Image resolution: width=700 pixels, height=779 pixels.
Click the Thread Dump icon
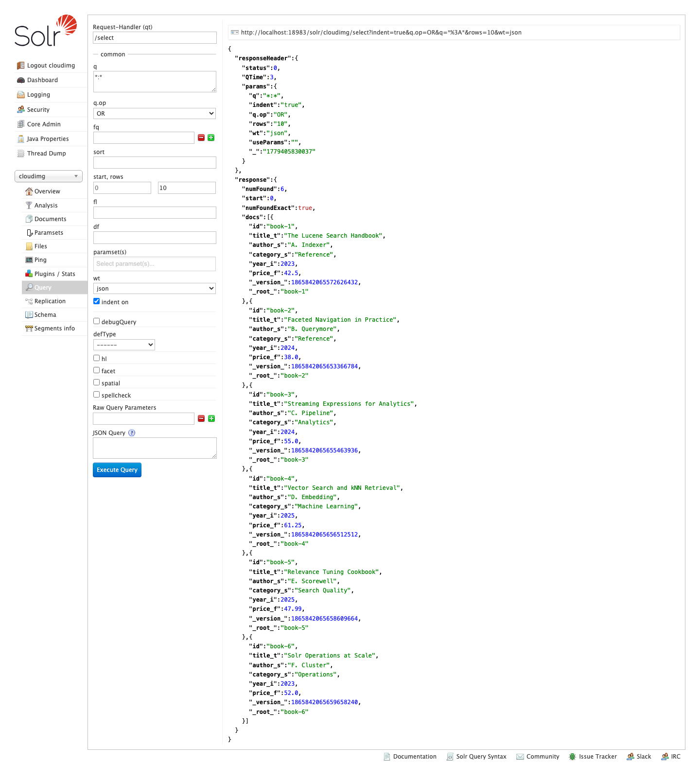tap(20, 154)
